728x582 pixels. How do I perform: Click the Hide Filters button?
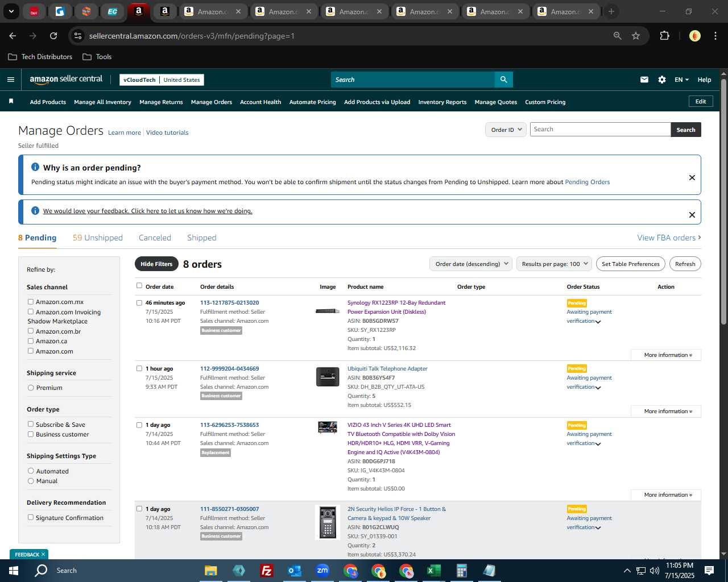(156, 264)
